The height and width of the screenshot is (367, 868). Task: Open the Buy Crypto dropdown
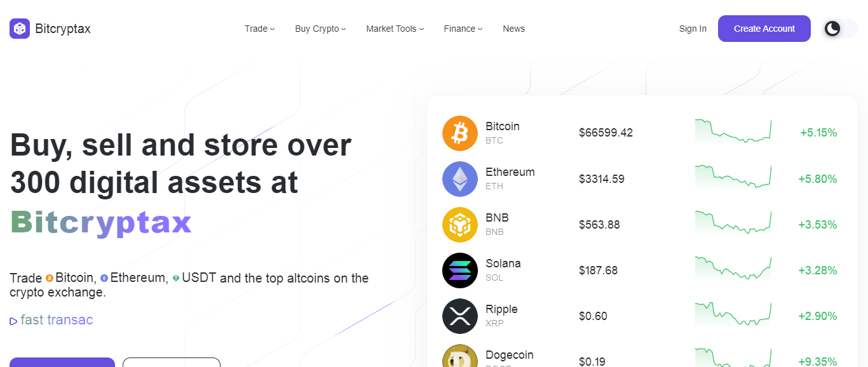point(320,29)
